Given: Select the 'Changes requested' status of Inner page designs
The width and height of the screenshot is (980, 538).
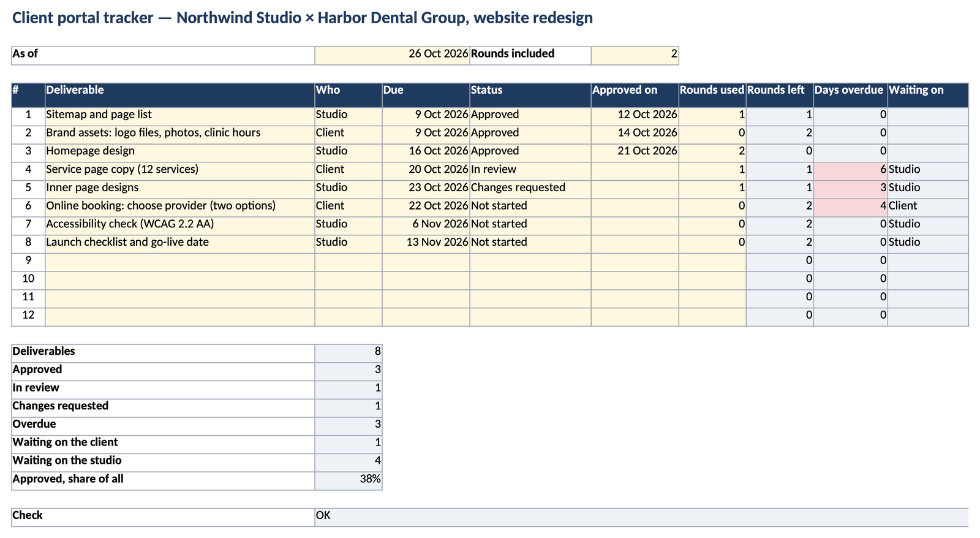Looking at the screenshot, I should point(530,190).
